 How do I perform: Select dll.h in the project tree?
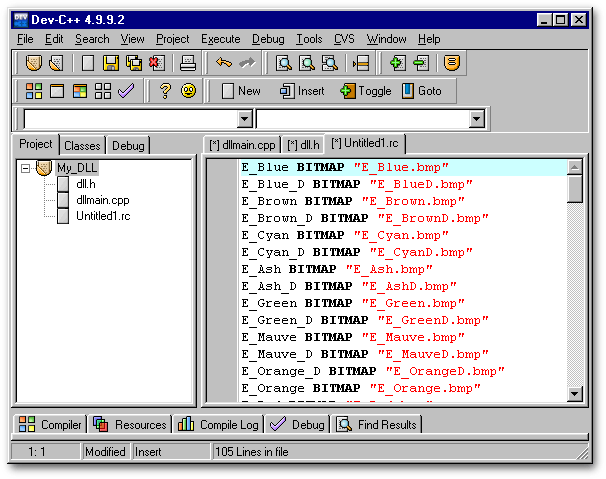click(x=87, y=184)
